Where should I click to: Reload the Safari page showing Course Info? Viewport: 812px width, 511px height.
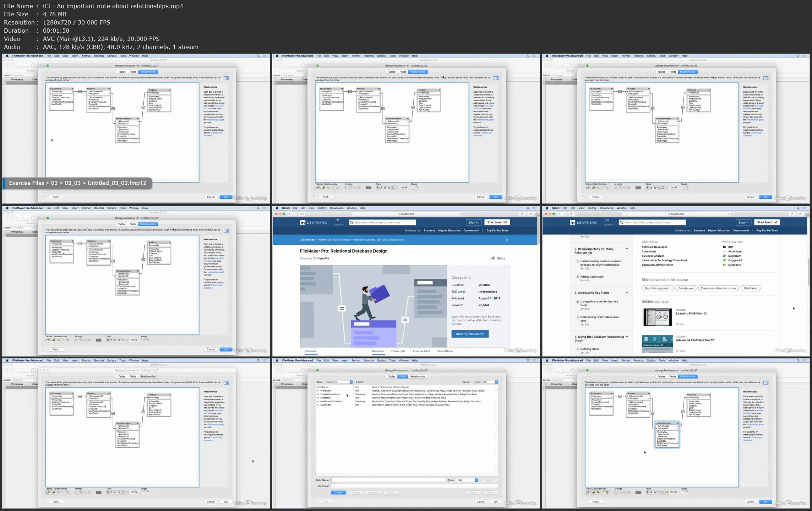tap(459, 214)
